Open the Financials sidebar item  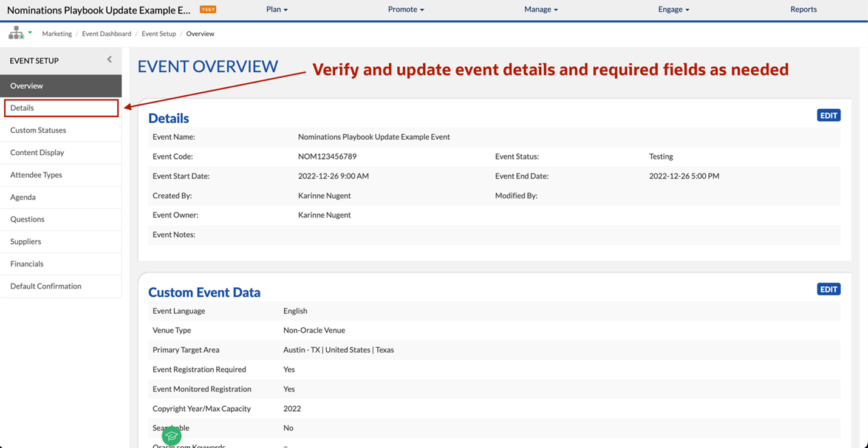coord(27,264)
